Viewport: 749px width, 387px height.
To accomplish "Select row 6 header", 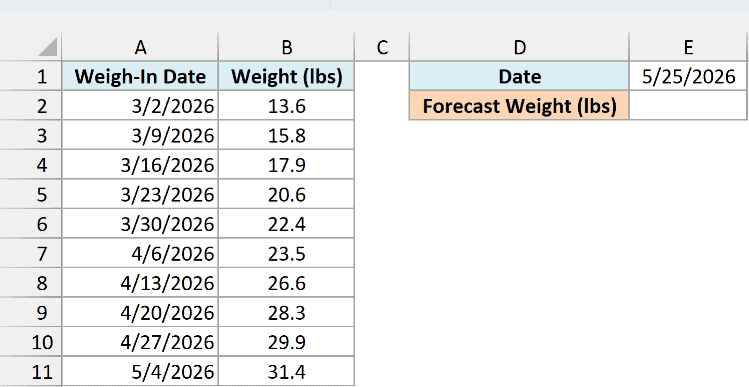I will (x=31, y=224).
